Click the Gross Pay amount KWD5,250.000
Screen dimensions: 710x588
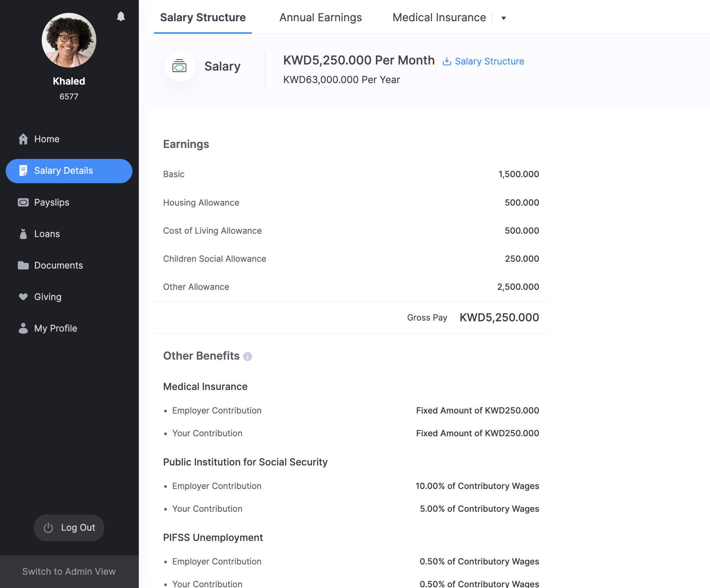[499, 318]
